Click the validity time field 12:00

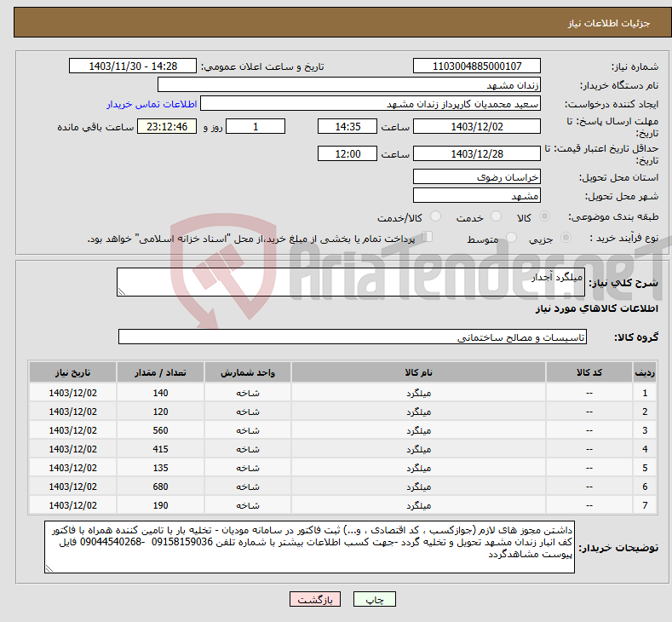click(x=347, y=153)
